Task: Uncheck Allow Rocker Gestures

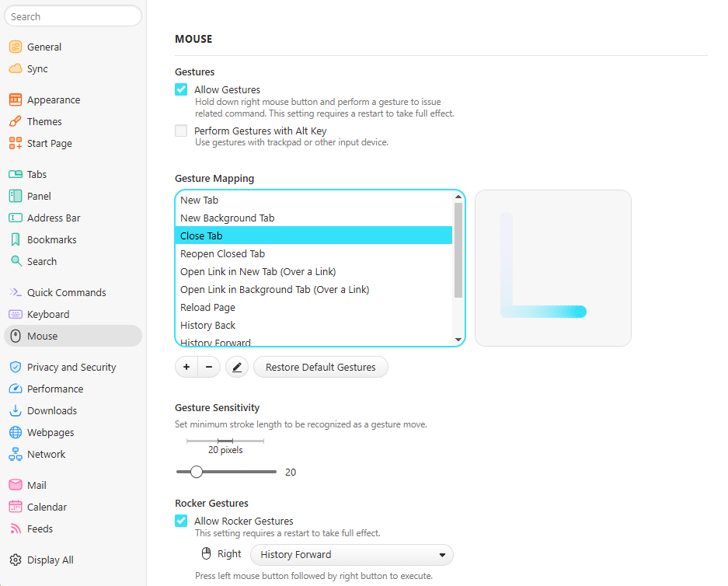Action: pyautogui.click(x=180, y=521)
